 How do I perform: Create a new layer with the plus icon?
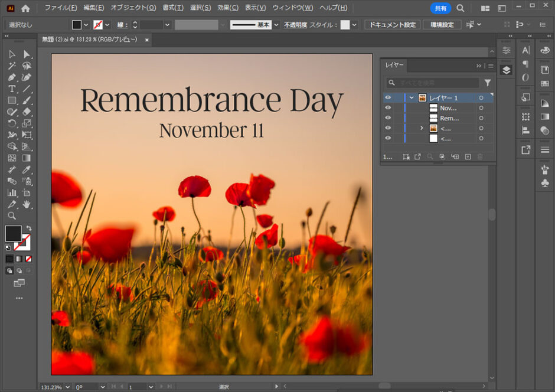pos(466,156)
